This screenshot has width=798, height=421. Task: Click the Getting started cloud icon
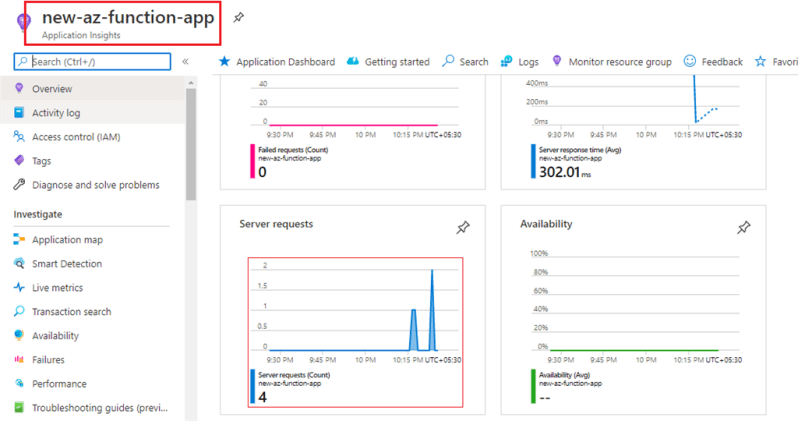[352, 61]
